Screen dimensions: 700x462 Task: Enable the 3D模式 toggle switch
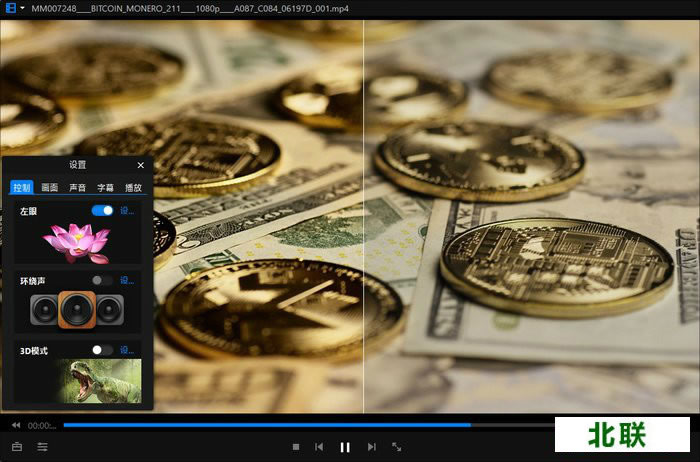pyautogui.click(x=102, y=350)
